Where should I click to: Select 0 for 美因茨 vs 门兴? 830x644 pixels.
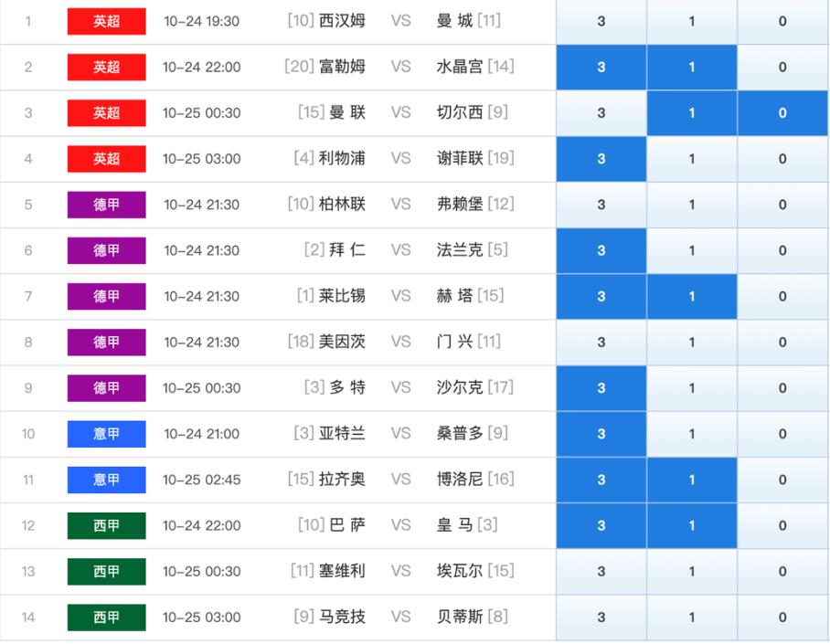pyautogui.click(x=782, y=343)
